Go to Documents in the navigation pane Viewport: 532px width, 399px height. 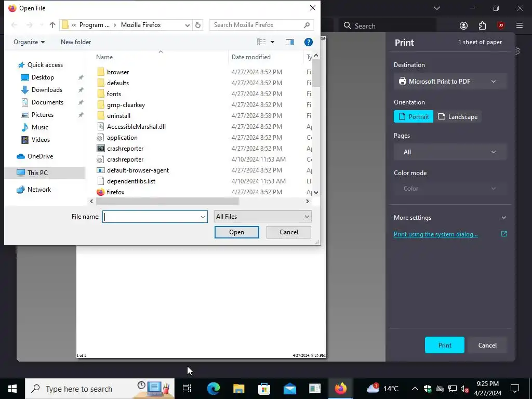[x=47, y=102]
